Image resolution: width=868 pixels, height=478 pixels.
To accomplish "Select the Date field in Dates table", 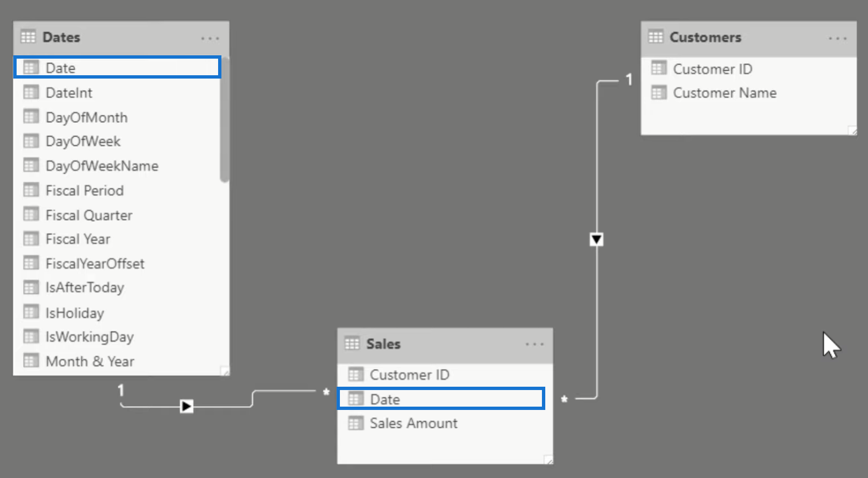I will click(x=117, y=67).
